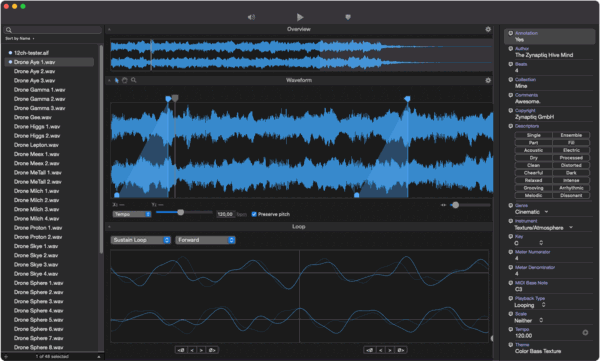600x361 pixels.
Task: Open the Genre Cinematic dropdown
Action: click(x=532, y=212)
